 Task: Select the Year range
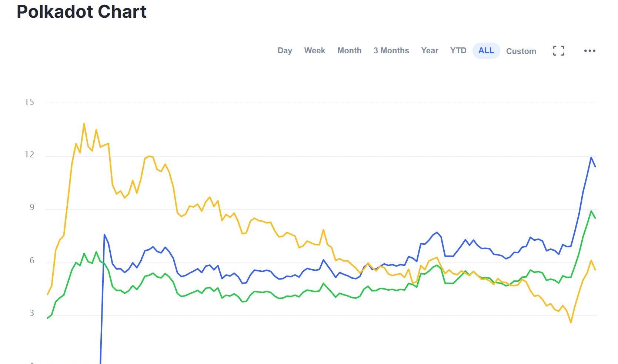pyautogui.click(x=430, y=51)
